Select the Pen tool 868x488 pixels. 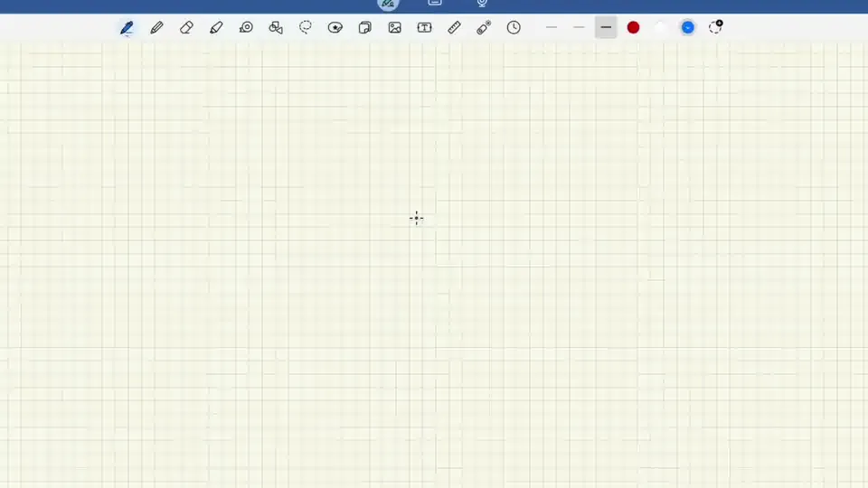(x=127, y=28)
